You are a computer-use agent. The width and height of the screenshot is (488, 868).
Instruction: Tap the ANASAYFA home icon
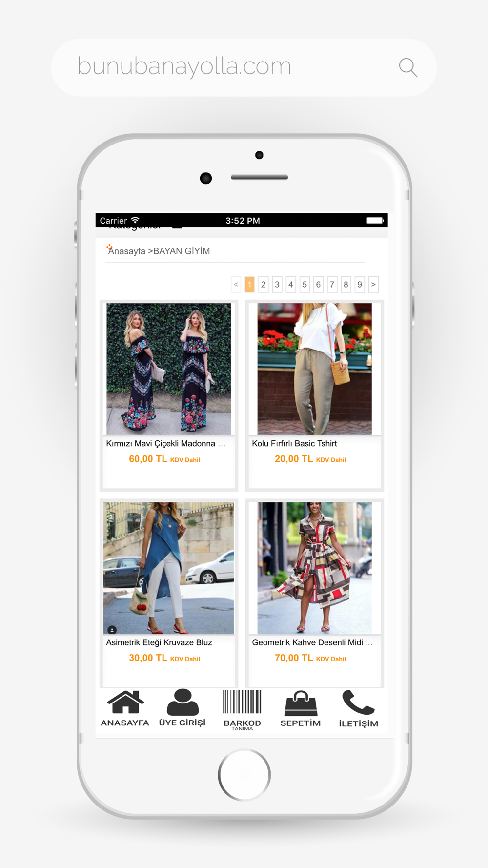[125, 703]
